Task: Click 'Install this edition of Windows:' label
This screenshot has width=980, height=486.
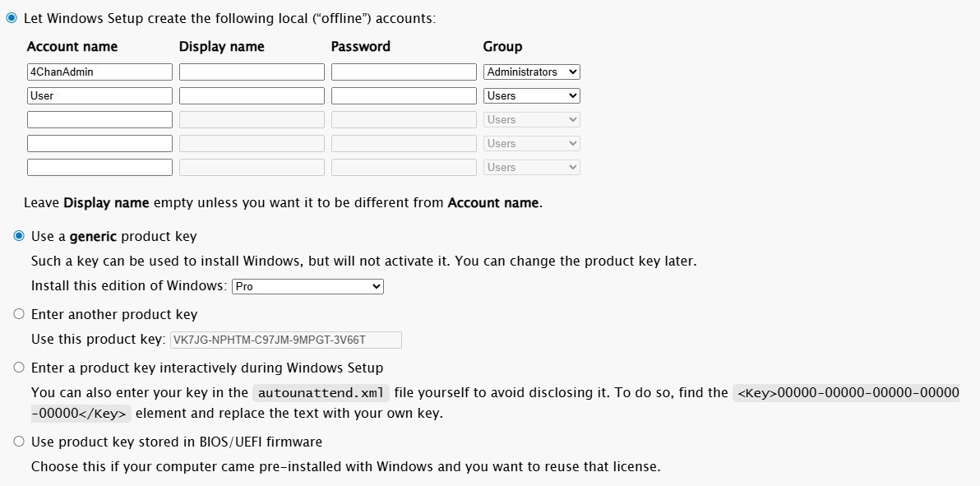Action: coord(129,286)
